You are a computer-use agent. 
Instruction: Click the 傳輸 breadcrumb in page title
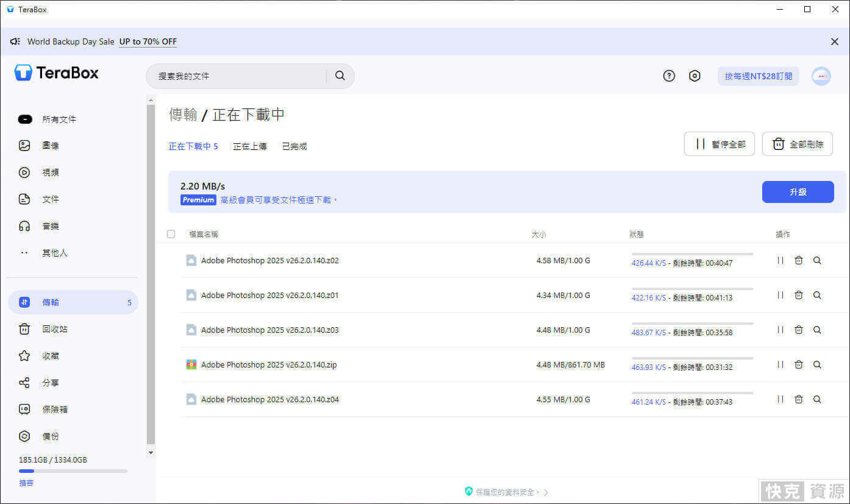click(x=183, y=115)
